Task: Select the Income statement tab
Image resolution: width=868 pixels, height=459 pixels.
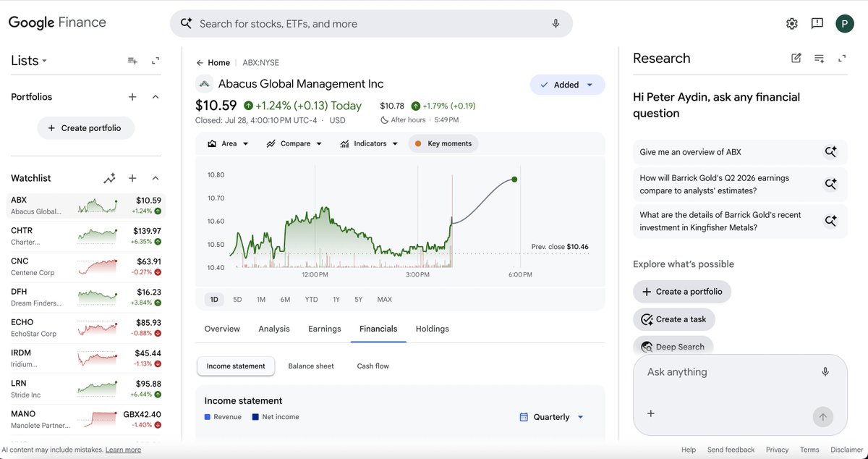Action: click(236, 366)
